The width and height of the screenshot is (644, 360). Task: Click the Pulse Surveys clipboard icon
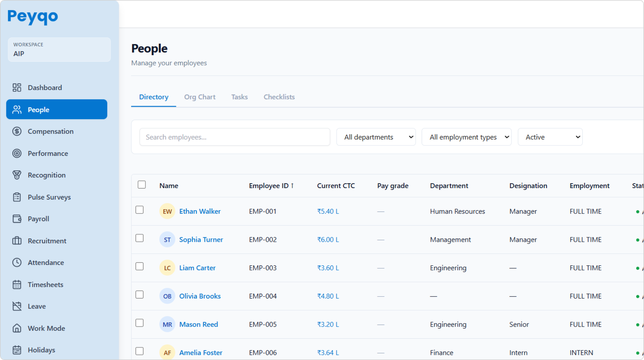point(17,197)
